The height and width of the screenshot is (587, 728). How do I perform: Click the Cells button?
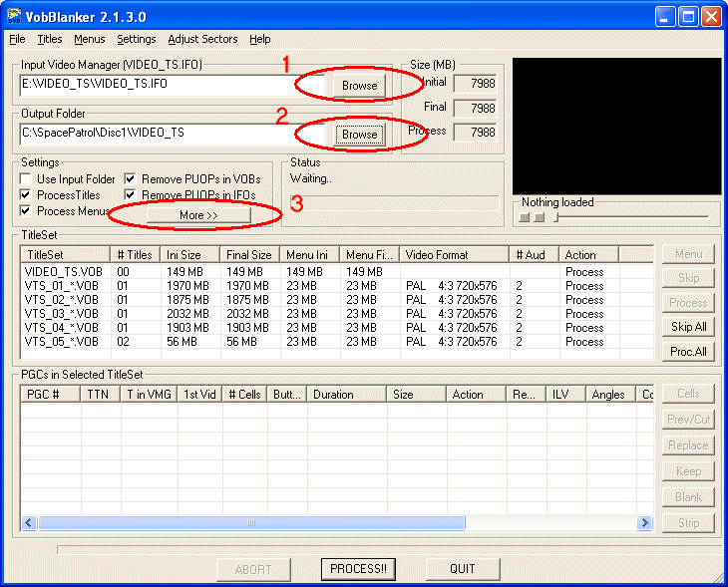(x=688, y=394)
